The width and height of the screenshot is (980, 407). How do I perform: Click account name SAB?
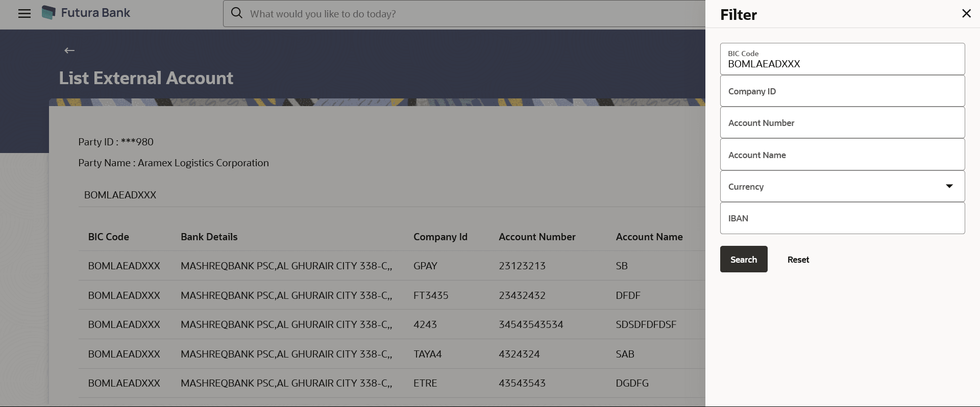(x=625, y=354)
